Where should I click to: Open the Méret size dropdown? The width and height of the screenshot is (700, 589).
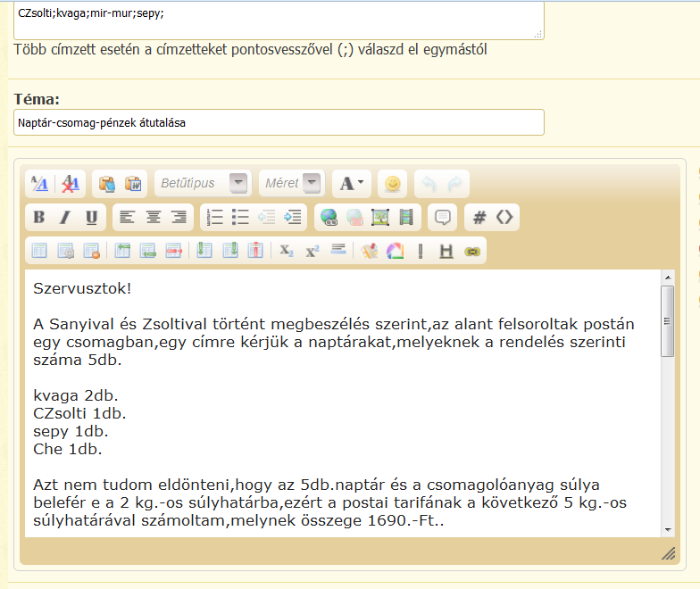(x=291, y=183)
